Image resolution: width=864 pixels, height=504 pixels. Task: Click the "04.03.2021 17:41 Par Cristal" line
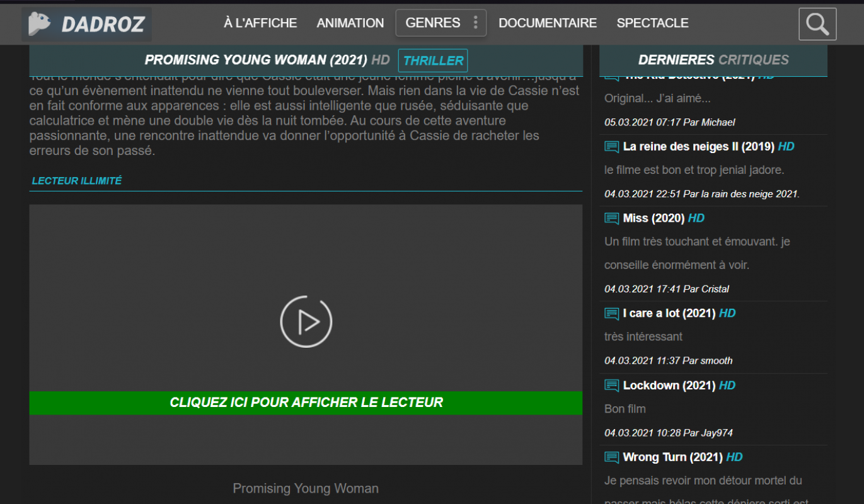(x=667, y=289)
